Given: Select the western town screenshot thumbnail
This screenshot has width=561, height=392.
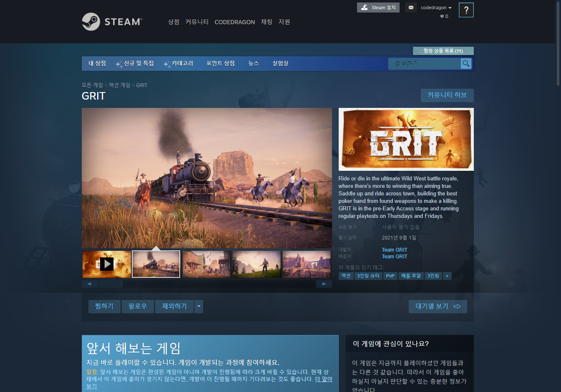Looking at the screenshot, I should pos(206,264).
